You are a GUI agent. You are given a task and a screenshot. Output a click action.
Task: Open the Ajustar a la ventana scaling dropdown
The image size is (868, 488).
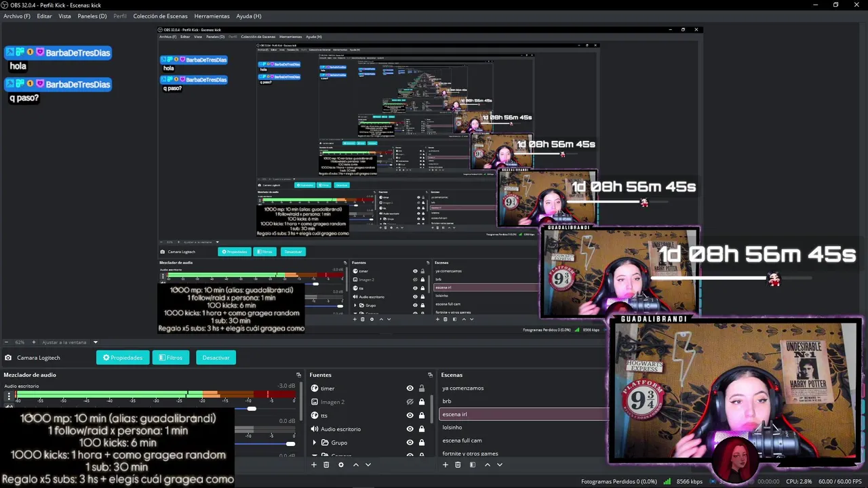69,342
